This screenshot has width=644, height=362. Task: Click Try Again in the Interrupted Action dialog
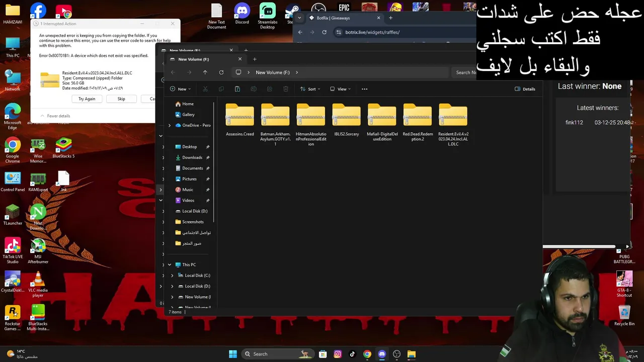[87, 99]
